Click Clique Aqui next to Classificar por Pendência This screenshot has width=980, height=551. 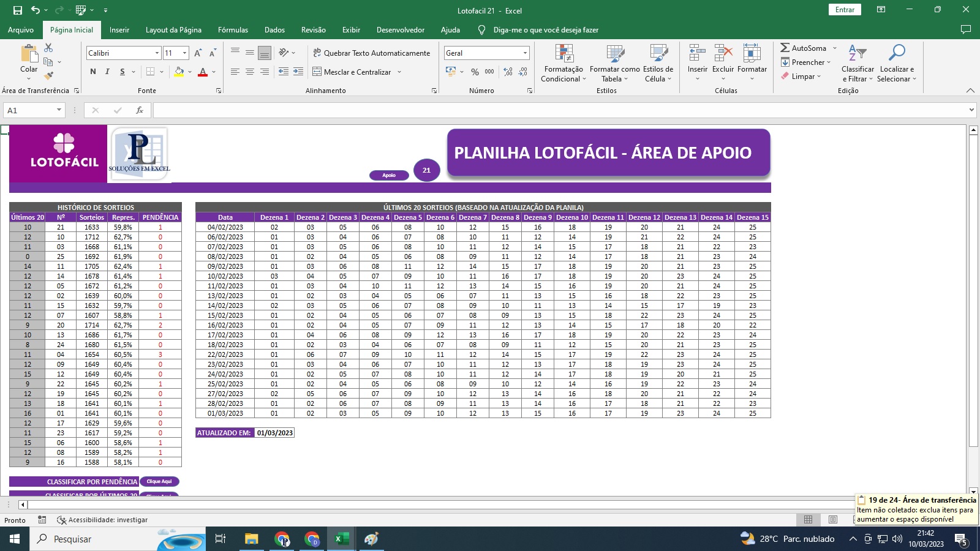point(159,481)
